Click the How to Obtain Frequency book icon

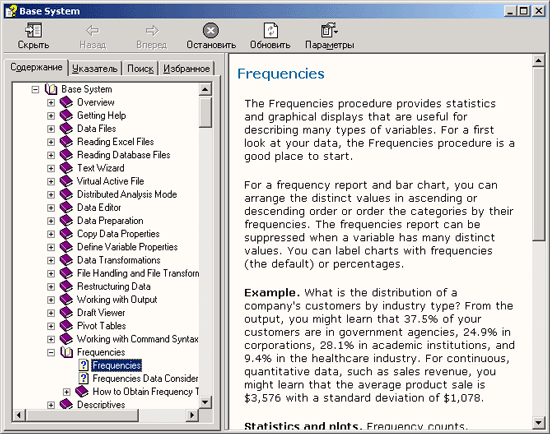pos(82,392)
